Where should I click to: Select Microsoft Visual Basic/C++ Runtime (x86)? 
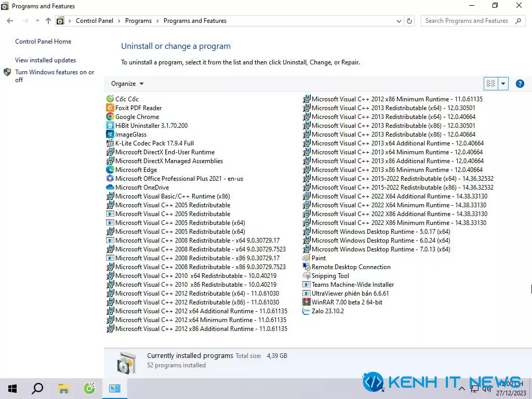[x=168, y=196]
